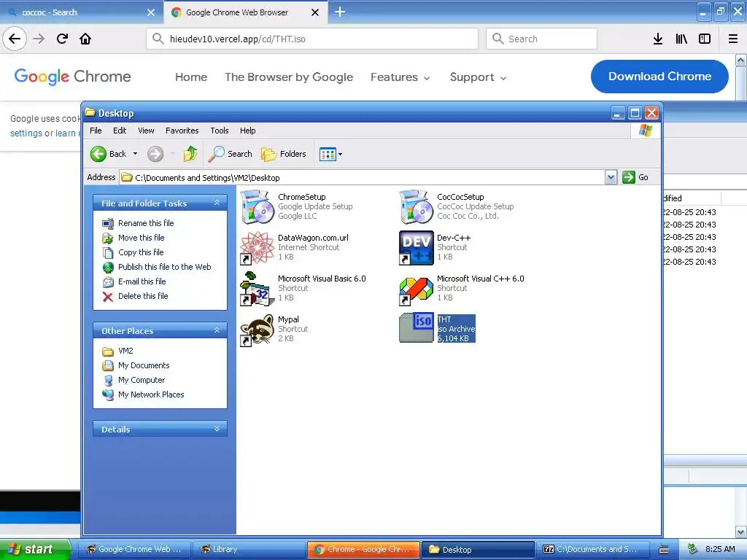
Task: Open the Explorer View menu
Action: [146, 131]
